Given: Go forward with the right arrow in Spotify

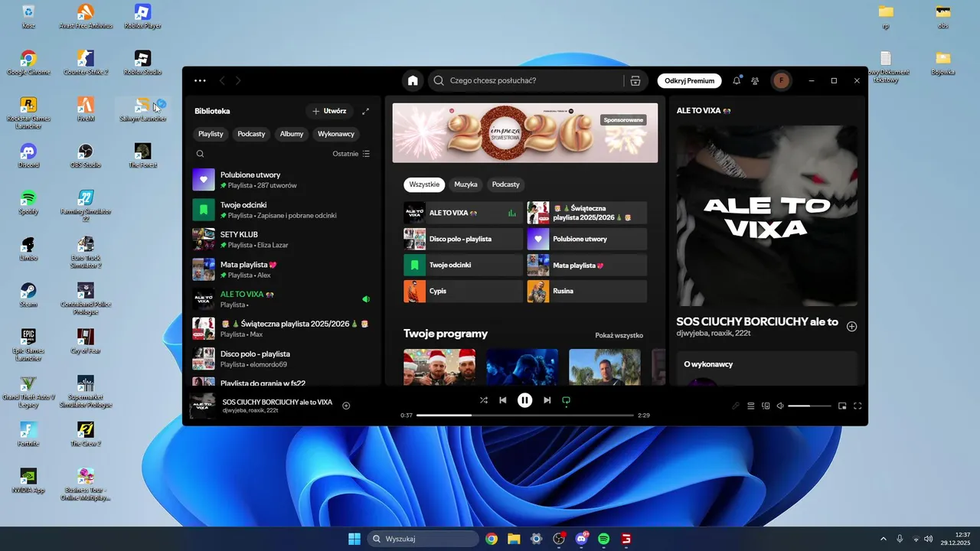Looking at the screenshot, I should pos(238,80).
